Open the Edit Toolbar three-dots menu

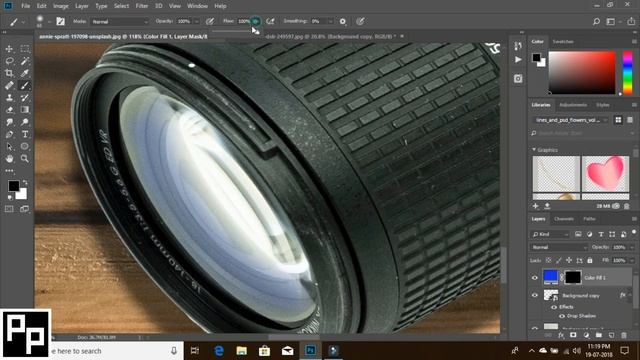pos(9,171)
